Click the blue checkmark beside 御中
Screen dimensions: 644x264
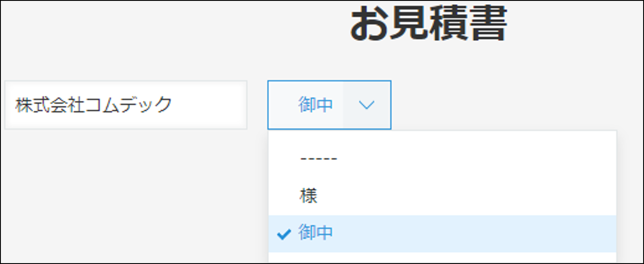point(284,235)
